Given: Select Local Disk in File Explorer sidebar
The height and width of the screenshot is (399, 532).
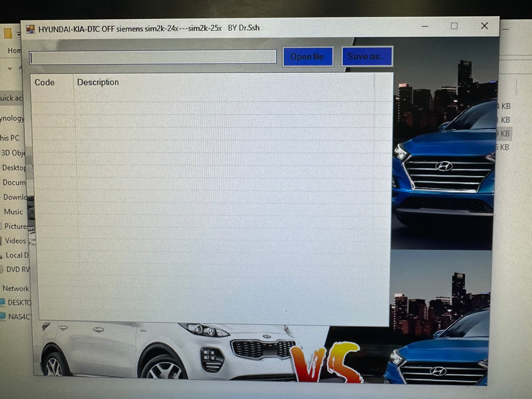Looking at the screenshot, I should pos(17,255).
